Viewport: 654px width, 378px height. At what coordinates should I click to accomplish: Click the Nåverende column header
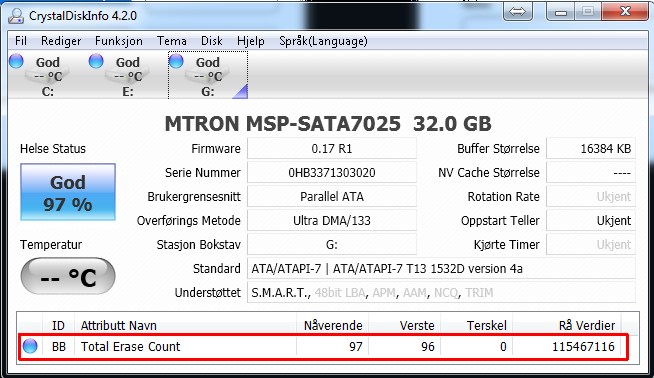click(x=332, y=325)
